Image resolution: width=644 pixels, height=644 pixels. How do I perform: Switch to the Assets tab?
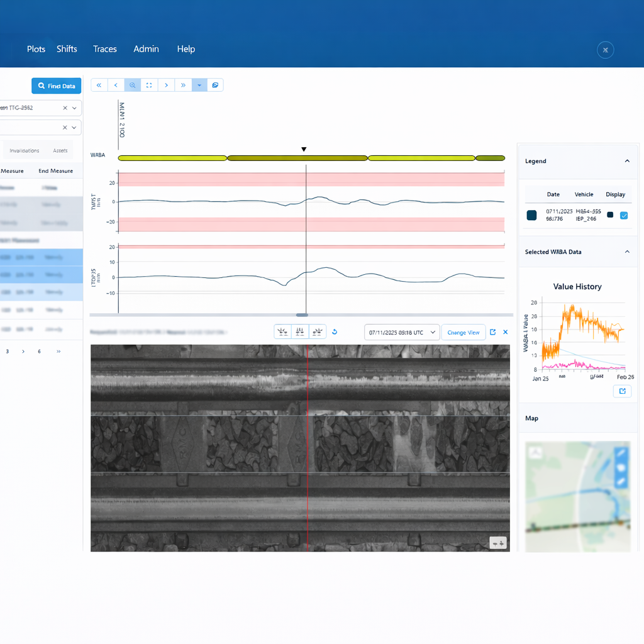(x=60, y=151)
